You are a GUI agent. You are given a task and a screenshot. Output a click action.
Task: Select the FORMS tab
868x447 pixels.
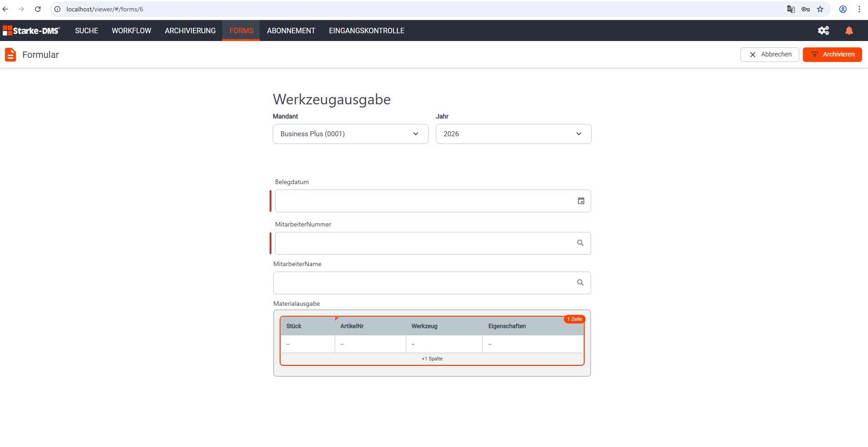[x=241, y=31]
